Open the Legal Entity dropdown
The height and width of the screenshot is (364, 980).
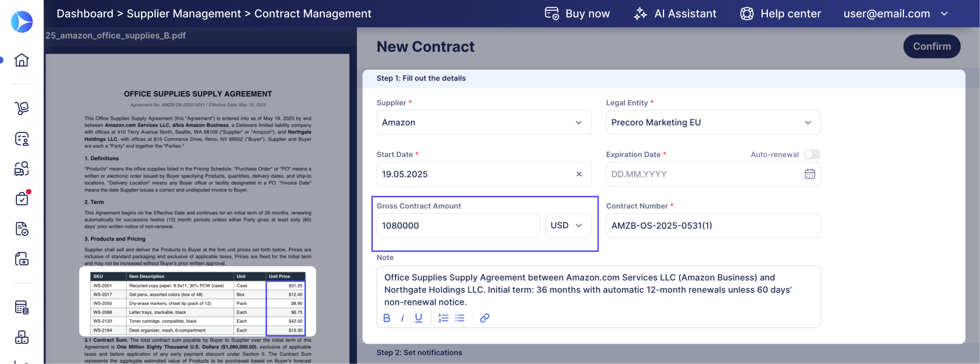tap(713, 122)
